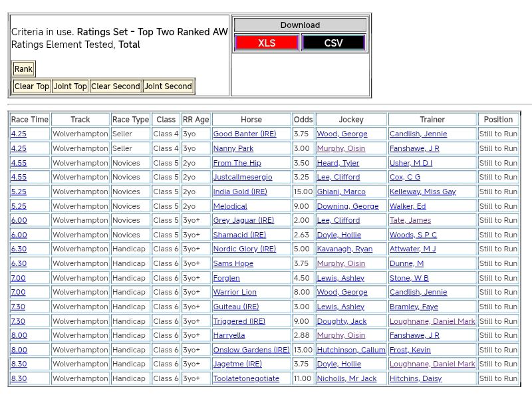Image resolution: width=532 pixels, height=395 pixels.
Task: Click the Race Time column header
Action: (30, 120)
